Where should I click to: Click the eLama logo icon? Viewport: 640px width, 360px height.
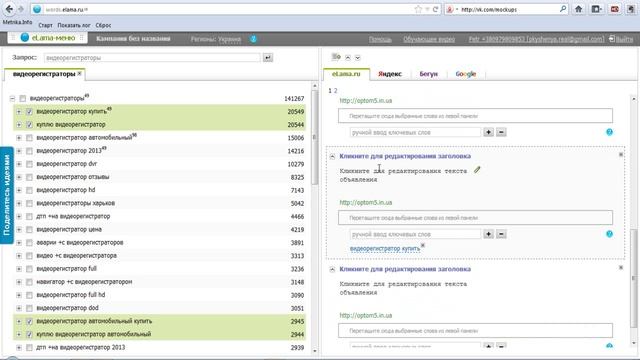(24, 38)
